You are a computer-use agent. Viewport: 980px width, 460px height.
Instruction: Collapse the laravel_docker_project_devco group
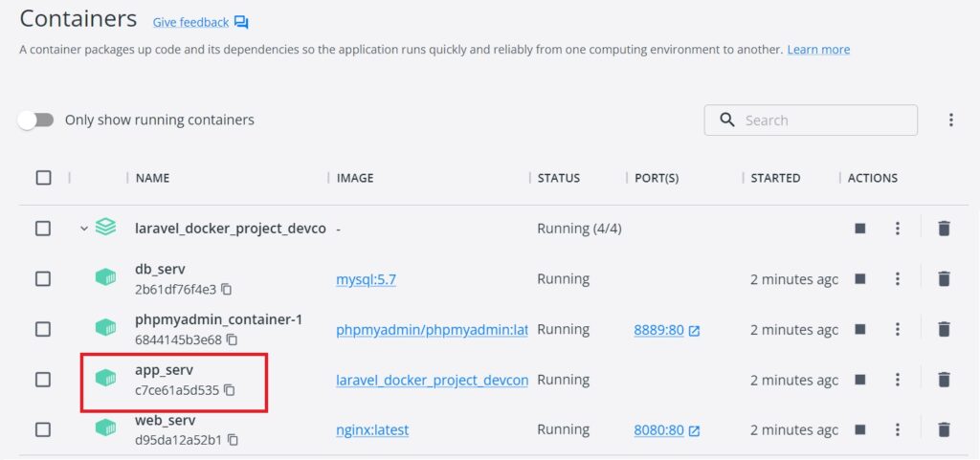(84, 229)
